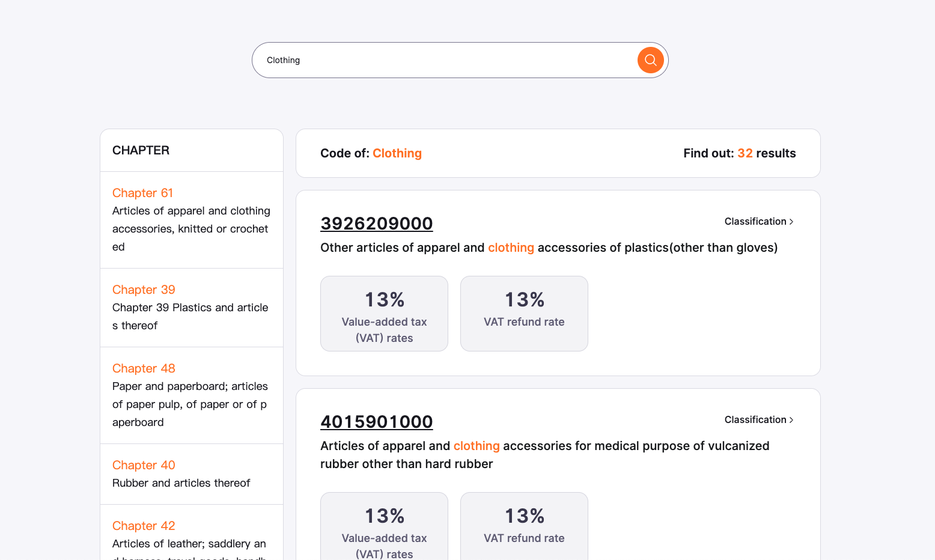This screenshot has width=935, height=560.
Task: Select Chapter 61 in chapter list
Action: coord(142,193)
